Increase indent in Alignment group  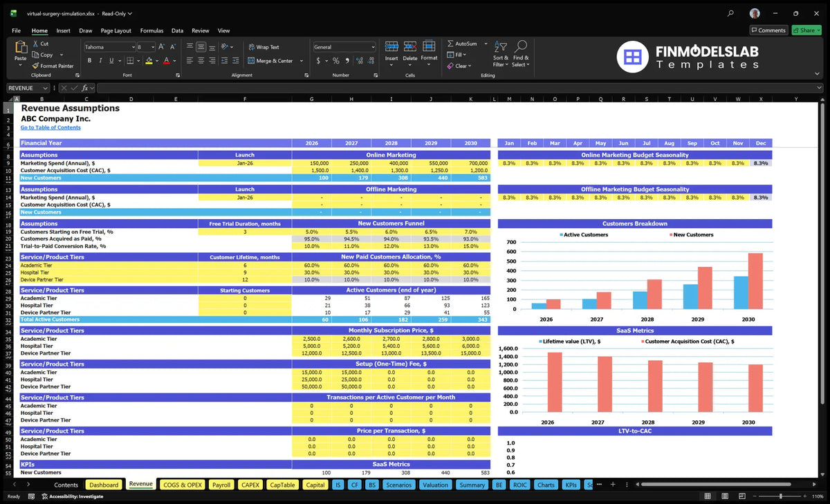click(x=237, y=61)
